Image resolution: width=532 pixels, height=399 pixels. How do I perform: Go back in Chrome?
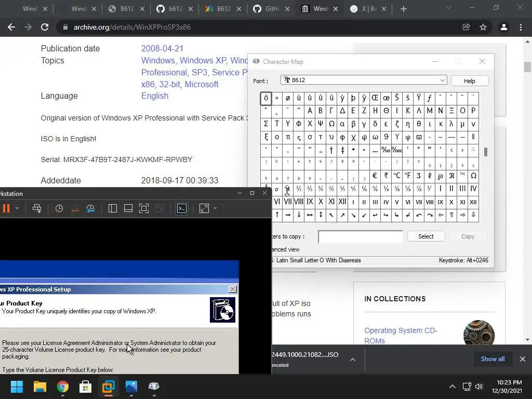click(11, 27)
